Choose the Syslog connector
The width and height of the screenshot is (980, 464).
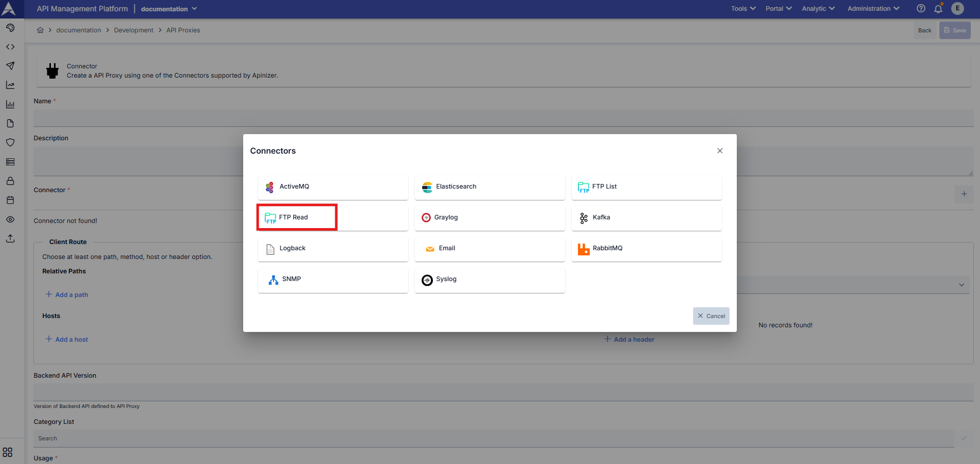(x=489, y=280)
